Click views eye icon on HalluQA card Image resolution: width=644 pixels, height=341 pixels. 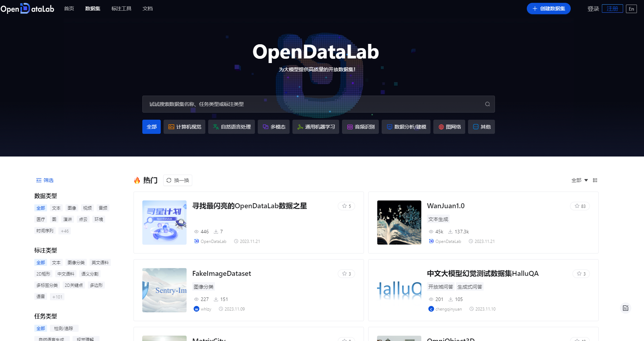pyautogui.click(x=431, y=299)
